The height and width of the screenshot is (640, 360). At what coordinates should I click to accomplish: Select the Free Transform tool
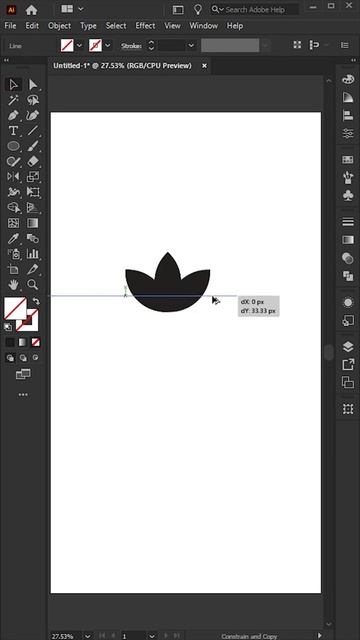[33, 192]
